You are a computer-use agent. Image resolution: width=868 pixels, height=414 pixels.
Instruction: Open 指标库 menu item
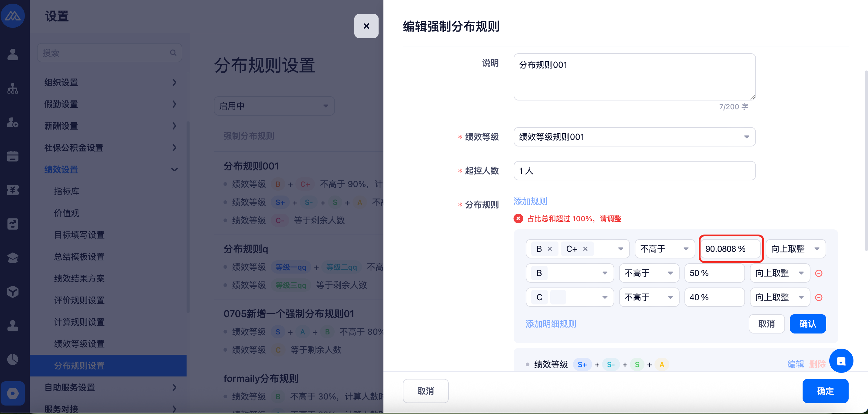(x=67, y=192)
